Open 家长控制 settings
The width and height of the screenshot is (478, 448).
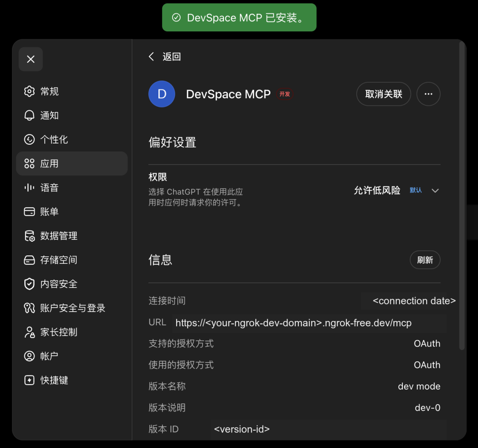(72, 332)
